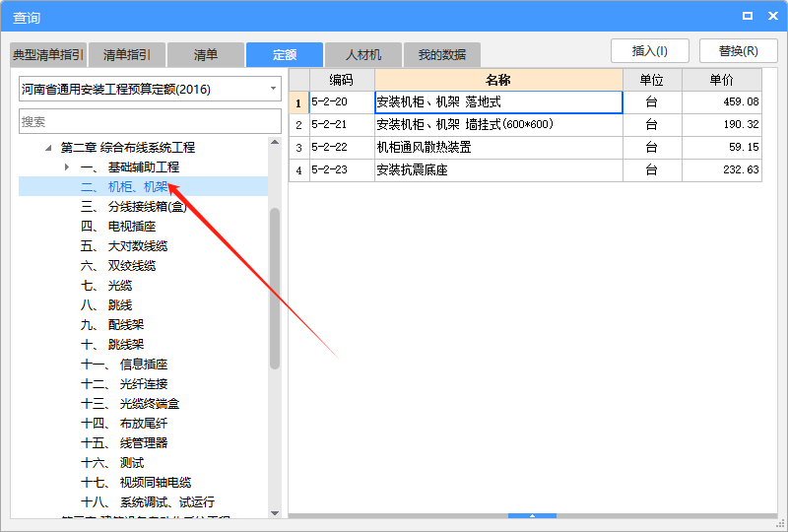The image size is (788, 532).
Task: Click the 单位 column header
Action: click(652, 80)
